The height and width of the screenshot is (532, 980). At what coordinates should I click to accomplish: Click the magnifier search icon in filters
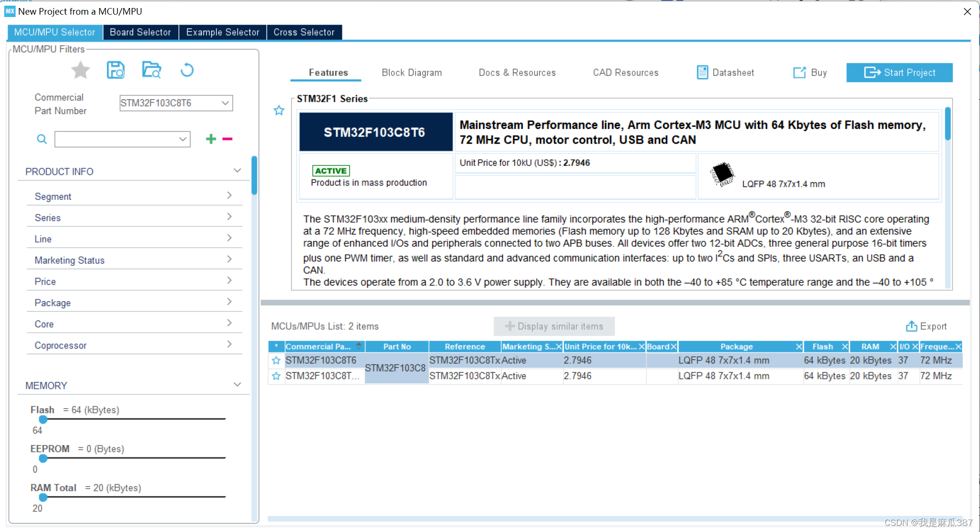point(42,139)
